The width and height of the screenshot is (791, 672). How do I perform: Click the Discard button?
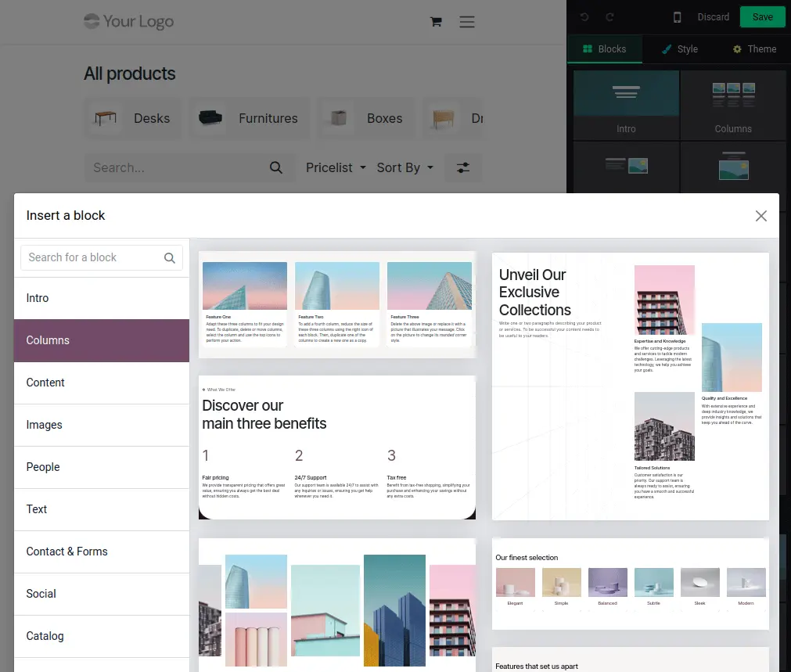[x=713, y=17]
